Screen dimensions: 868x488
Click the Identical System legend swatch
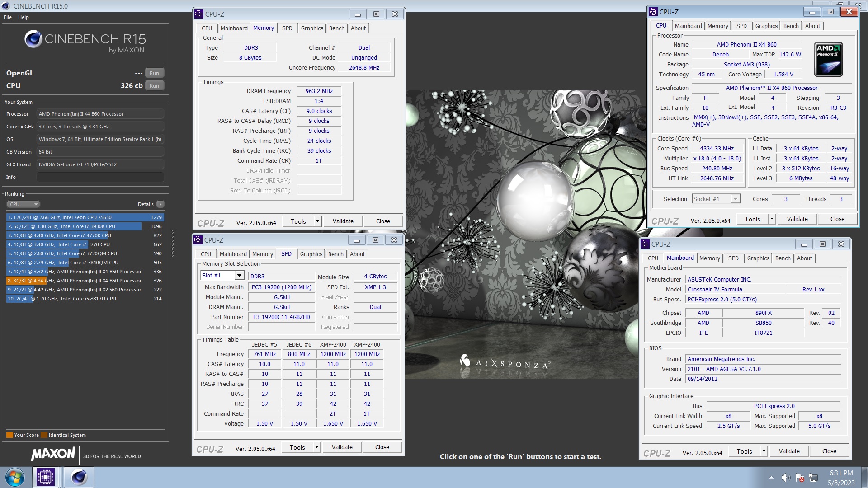(x=44, y=435)
